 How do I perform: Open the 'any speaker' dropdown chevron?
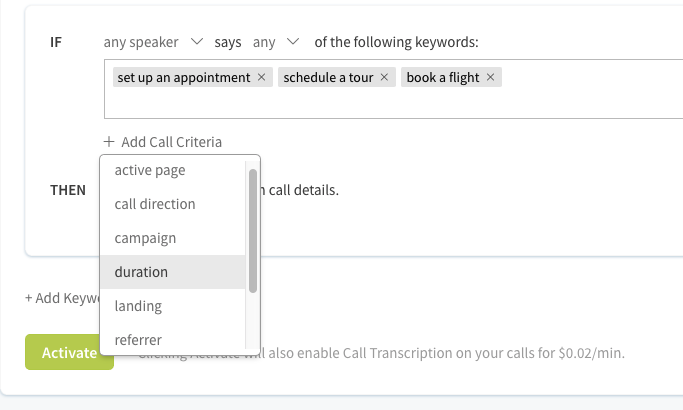(197, 42)
